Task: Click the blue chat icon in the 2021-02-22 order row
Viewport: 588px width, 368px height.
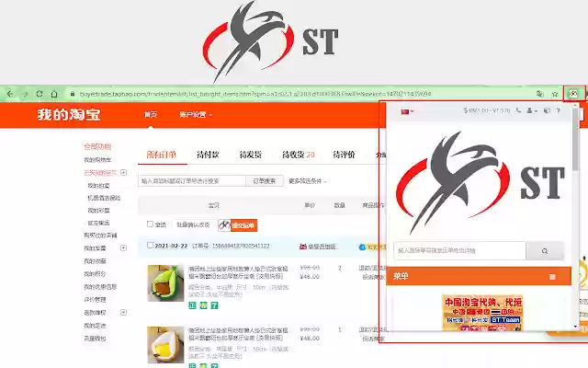Action: pos(362,247)
